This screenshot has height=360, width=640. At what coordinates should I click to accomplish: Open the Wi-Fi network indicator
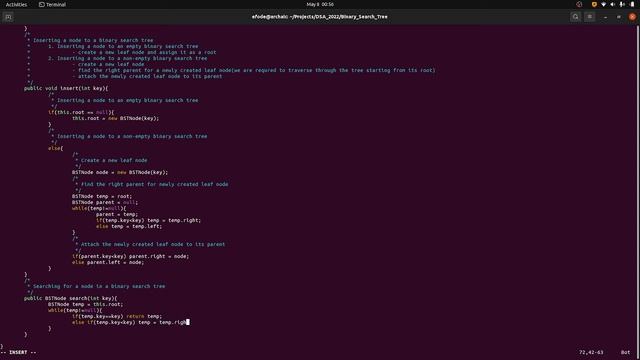click(604, 4)
